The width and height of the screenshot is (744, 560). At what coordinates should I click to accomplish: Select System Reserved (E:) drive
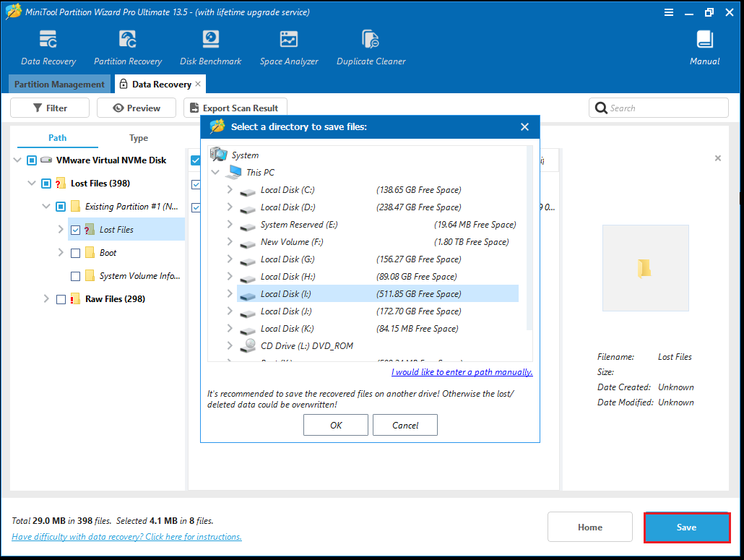point(378,225)
